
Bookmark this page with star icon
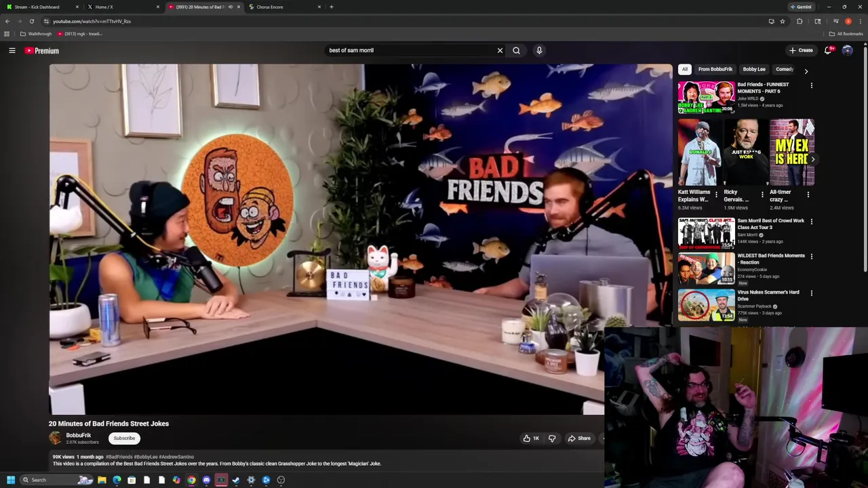pos(782,21)
